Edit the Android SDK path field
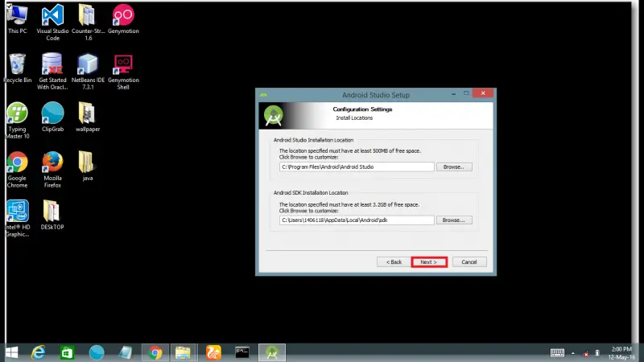The image size is (644, 362). tap(357, 220)
